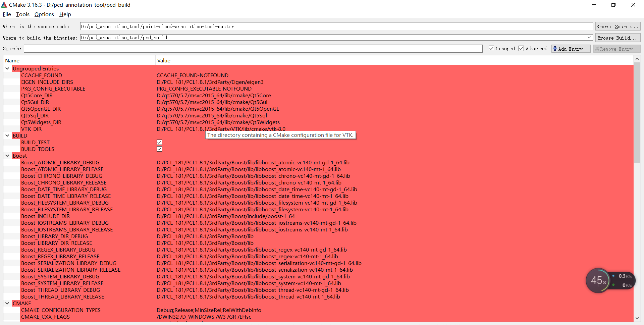644x325 pixels.
Task: Collapse the CMAKE group
Action: click(7, 303)
